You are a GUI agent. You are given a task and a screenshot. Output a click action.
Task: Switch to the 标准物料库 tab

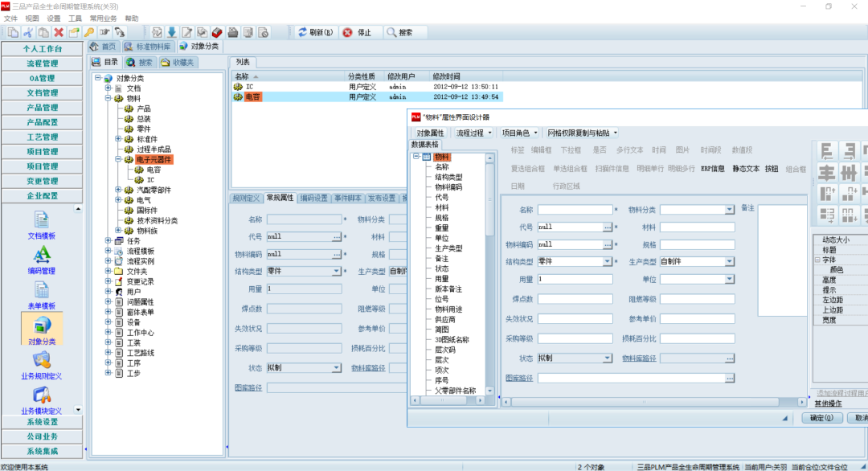click(x=149, y=47)
